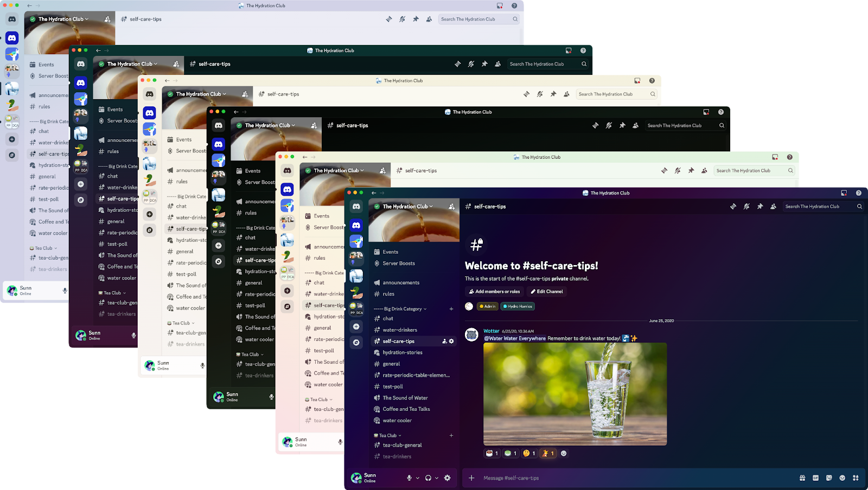This screenshot has height=490, width=868.
Task: Open the sticker picker
Action: [828, 478]
